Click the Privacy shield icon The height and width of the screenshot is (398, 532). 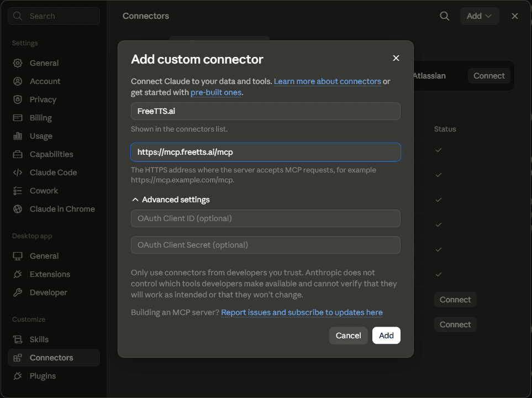(x=18, y=99)
